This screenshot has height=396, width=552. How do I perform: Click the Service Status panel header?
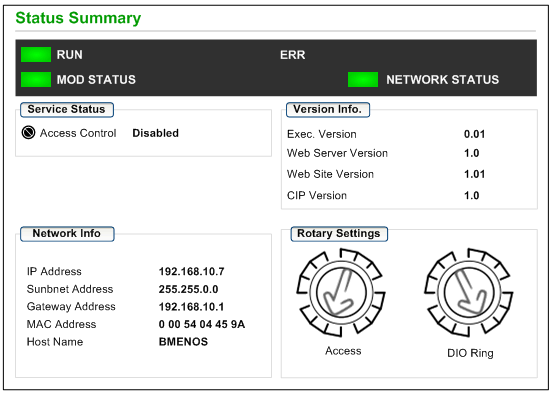click(67, 109)
